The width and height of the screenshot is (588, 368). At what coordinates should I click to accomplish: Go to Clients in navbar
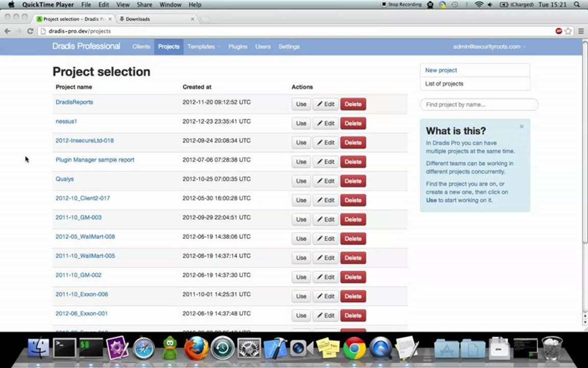point(141,47)
